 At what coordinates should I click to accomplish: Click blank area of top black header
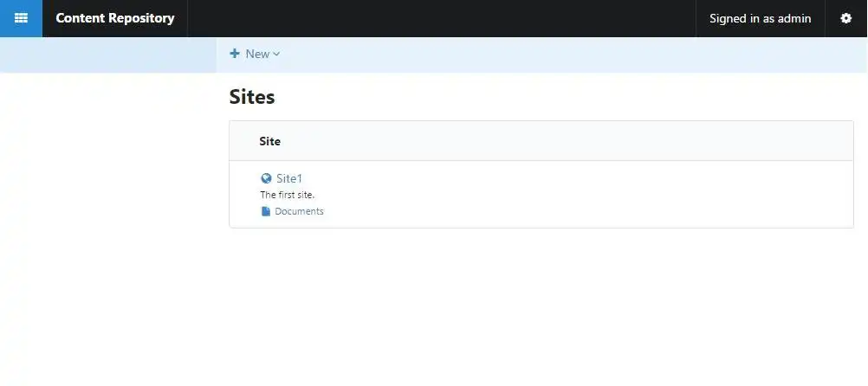tap(442, 18)
